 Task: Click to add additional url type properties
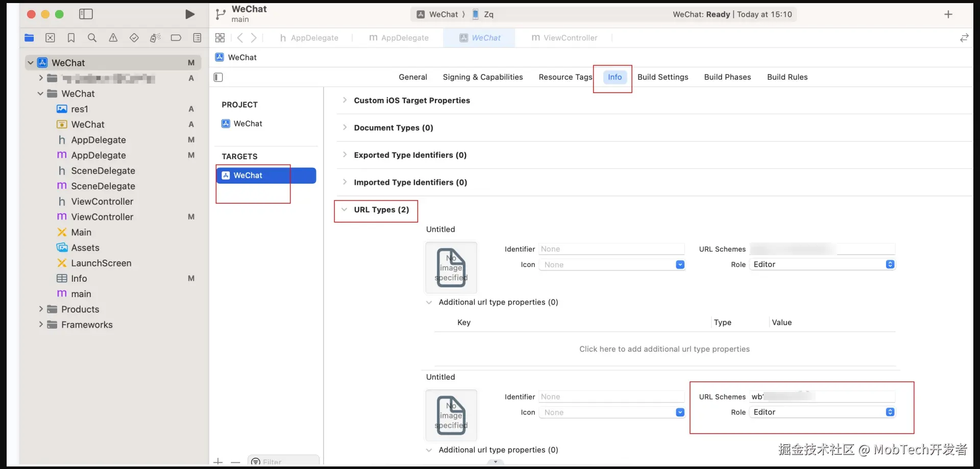(664, 349)
